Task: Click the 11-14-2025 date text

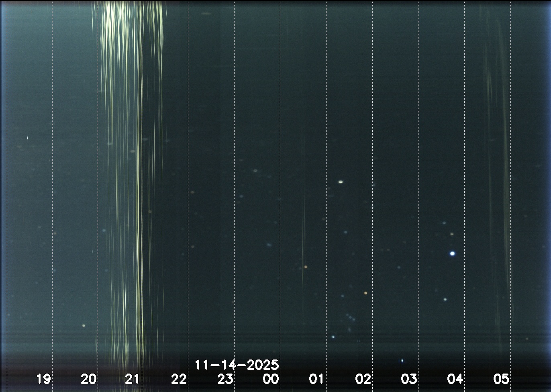Action: pyautogui.click(x=237, y=365)
